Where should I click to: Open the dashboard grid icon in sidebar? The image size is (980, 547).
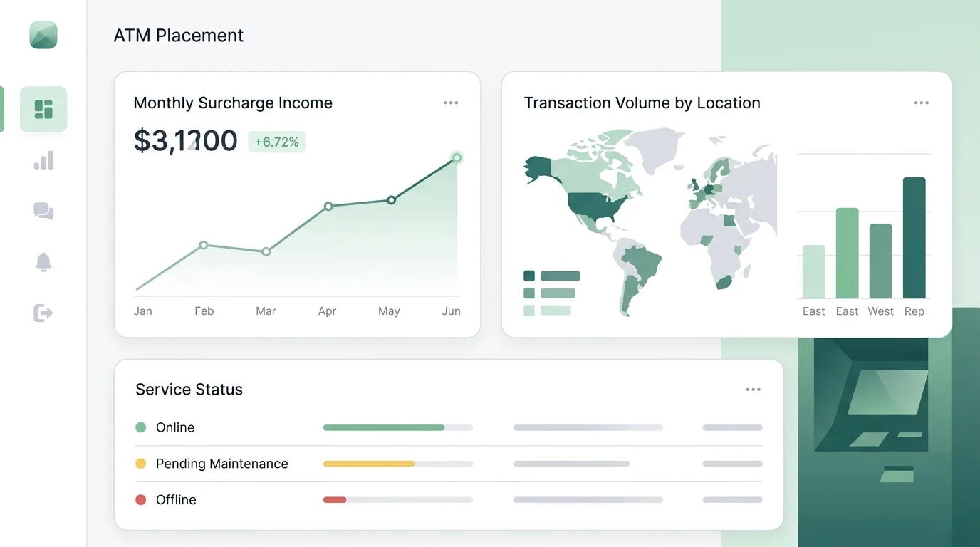pyautogui.click(x=43, y=109)
